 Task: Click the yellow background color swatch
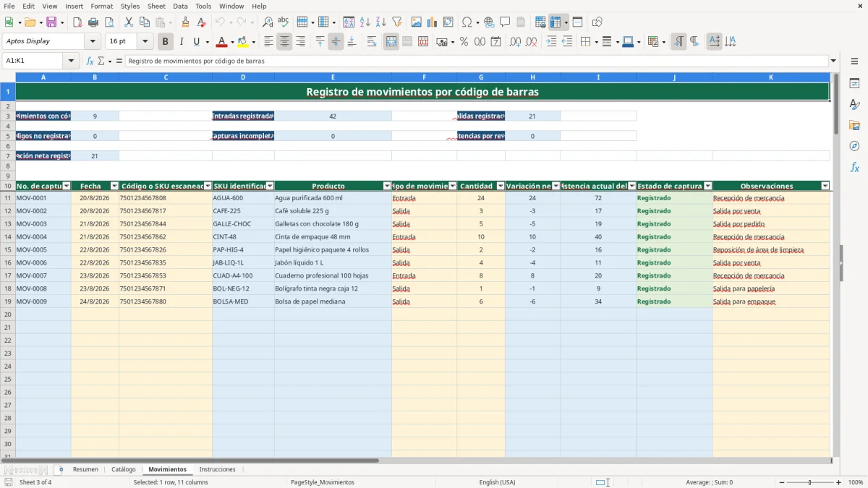(242, 42)
